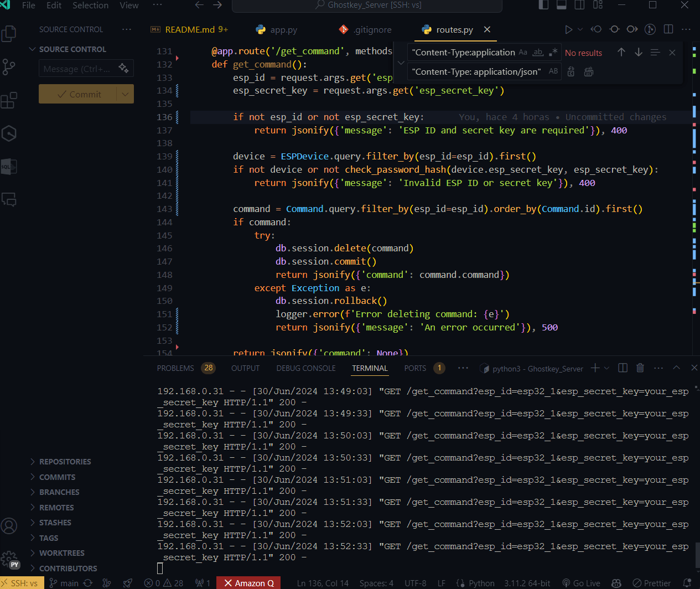Screen dimensions: 700x589
Task: Click the Run Python File play icon
Action: (568, 29)
